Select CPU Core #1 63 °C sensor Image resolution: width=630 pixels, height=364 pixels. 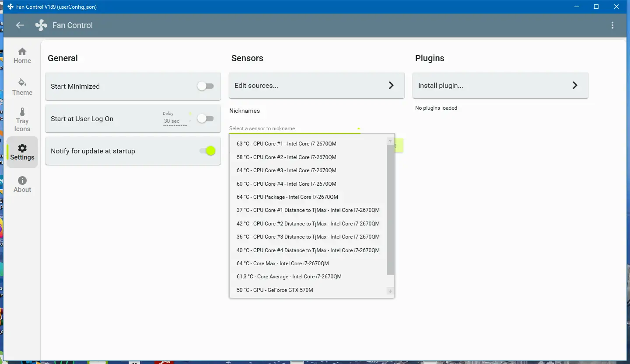pyautogui.click(x=308, y=144)
